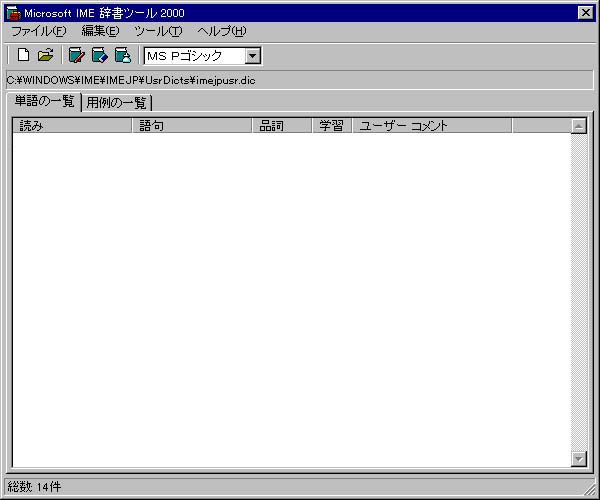Click the scrollbar up arrow

579,126
